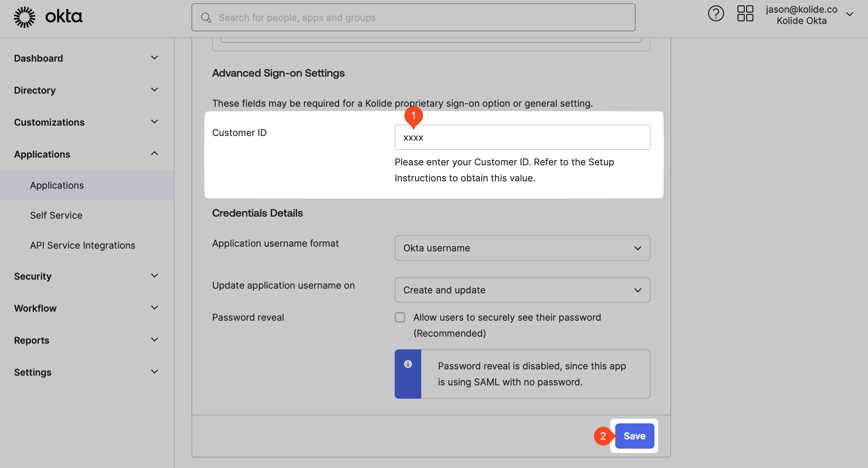Viewport: 868px width, 468px height.
Task: Click 'Please enter your Customer ID' hint
Action: (504, 170)
